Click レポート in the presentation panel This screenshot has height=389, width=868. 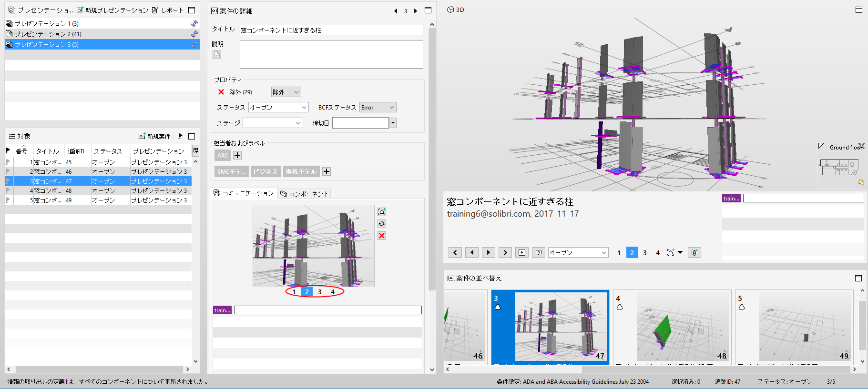pyautogui.click(x=167, y=10)
